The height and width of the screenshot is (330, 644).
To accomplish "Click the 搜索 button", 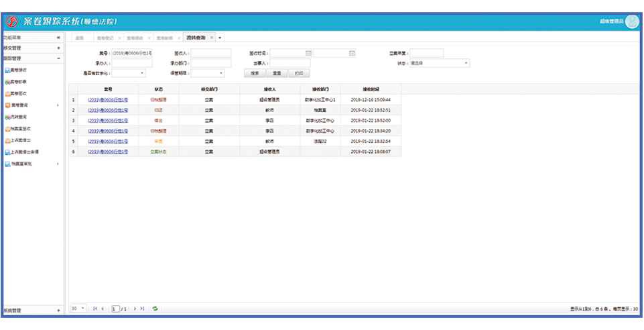I will (254, 73).
